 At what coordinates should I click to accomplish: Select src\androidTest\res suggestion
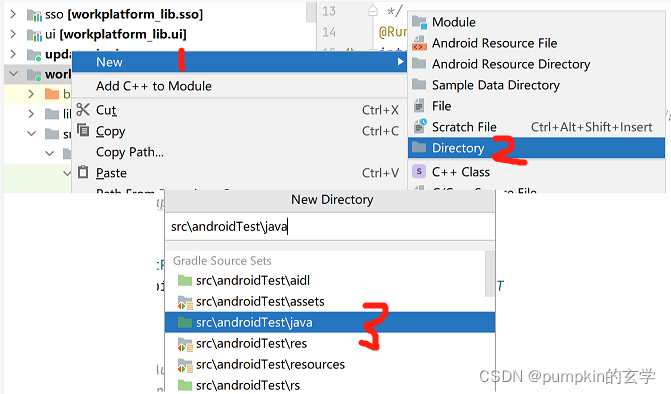(330, 344)
